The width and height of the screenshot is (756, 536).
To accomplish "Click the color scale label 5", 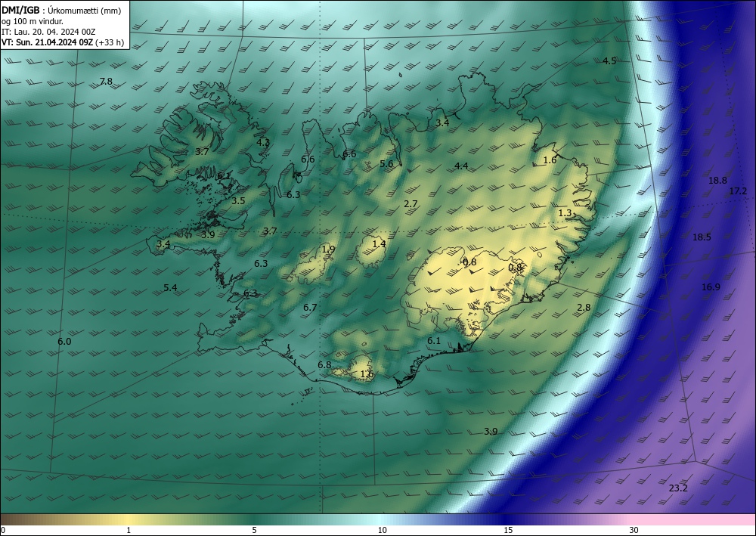I will pyautogui.click(x=254, y=530).
